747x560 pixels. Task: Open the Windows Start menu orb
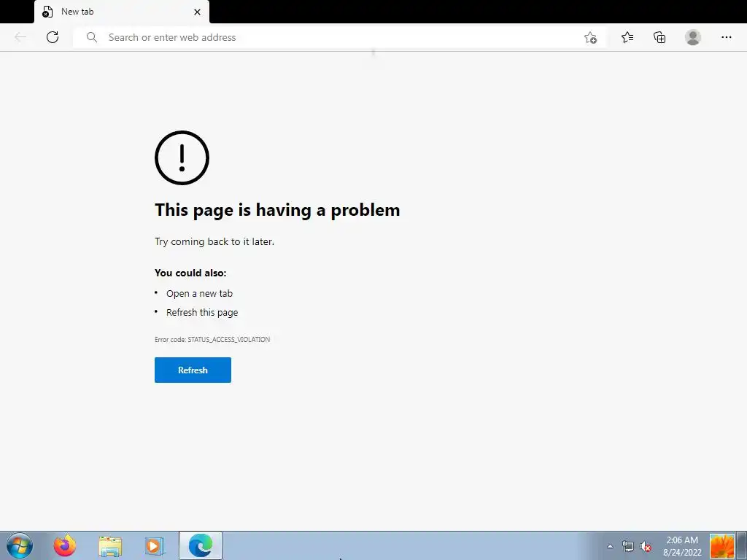coord(20,545)
